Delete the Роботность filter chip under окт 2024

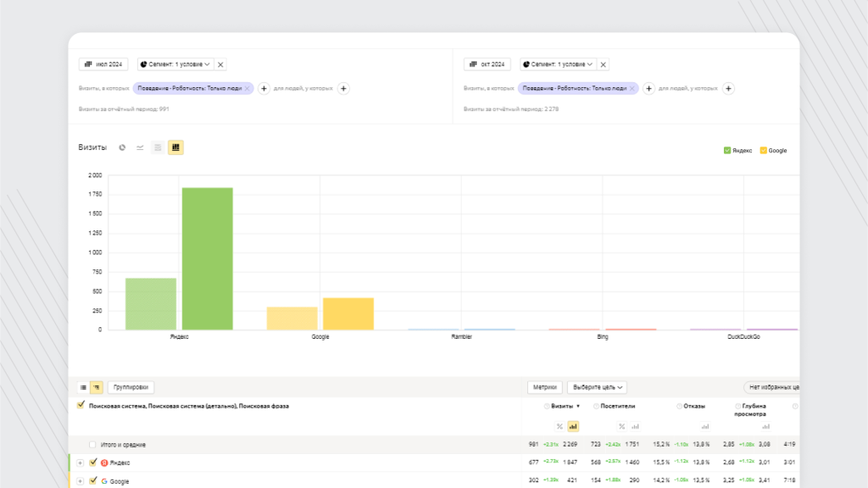pos(632,88)
